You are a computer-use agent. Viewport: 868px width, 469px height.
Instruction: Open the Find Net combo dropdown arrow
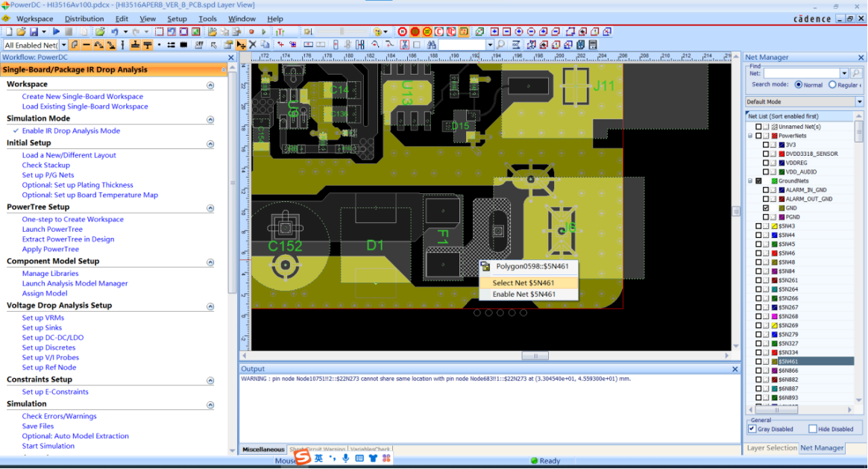pos(844,73)
